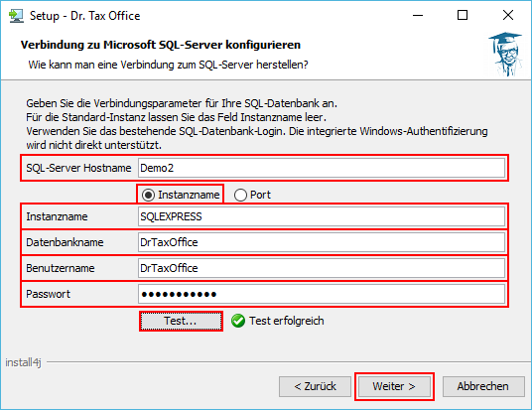Click the Datenbankname input field
532x410 pixels.
coord(322,242)
